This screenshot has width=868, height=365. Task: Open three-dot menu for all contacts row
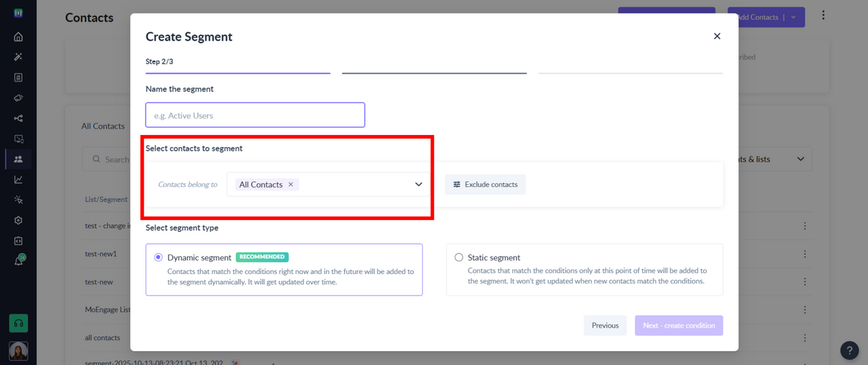pos(805,338)
